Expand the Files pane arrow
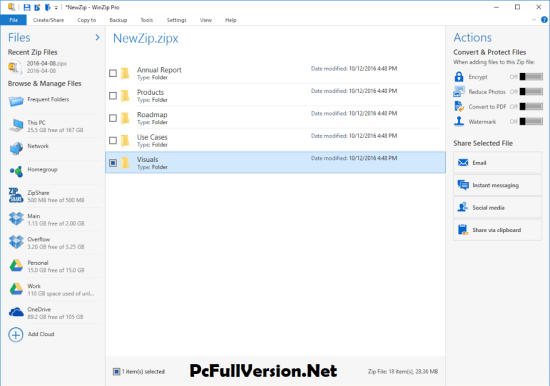 [98, 37]
